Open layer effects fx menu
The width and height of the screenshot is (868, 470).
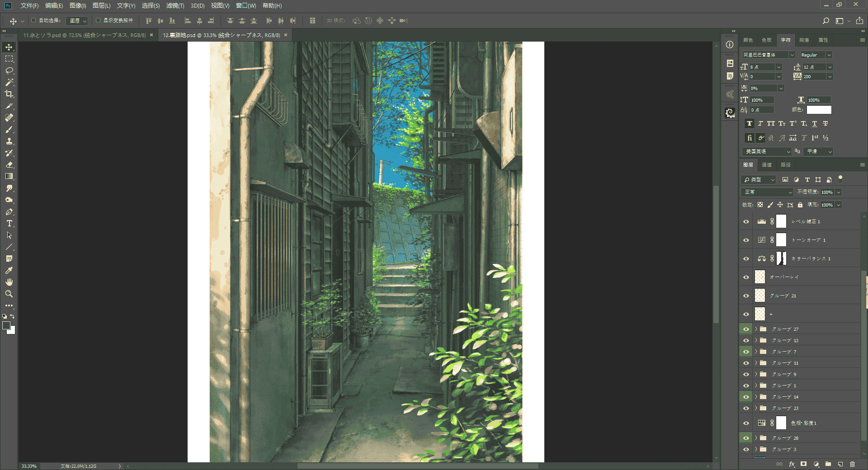(x=792, y=464)
